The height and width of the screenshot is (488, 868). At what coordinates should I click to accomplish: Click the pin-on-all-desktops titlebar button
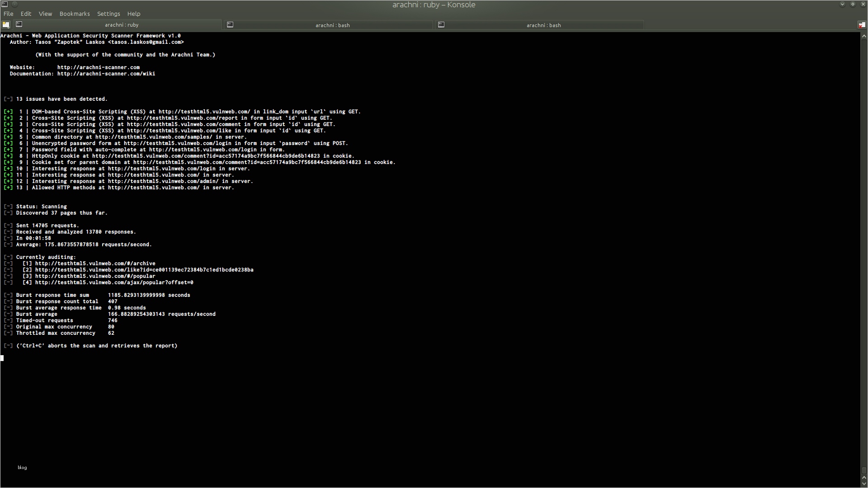click(14, 4)
